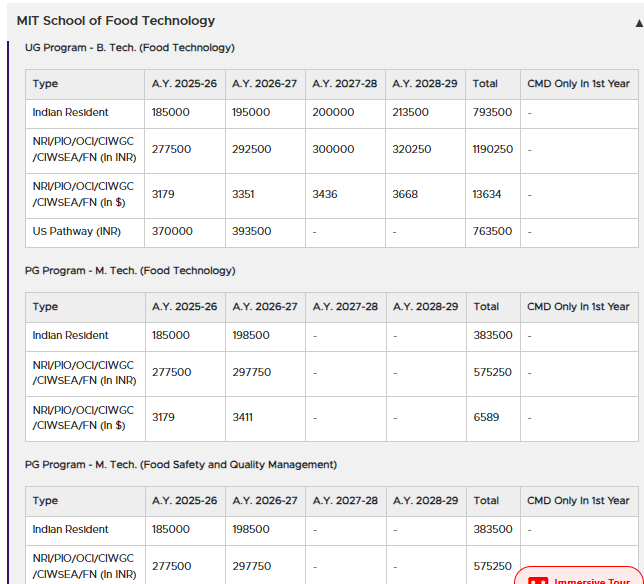
Task: Click the US Pathway fee 393500
Action: coord(251,231)
